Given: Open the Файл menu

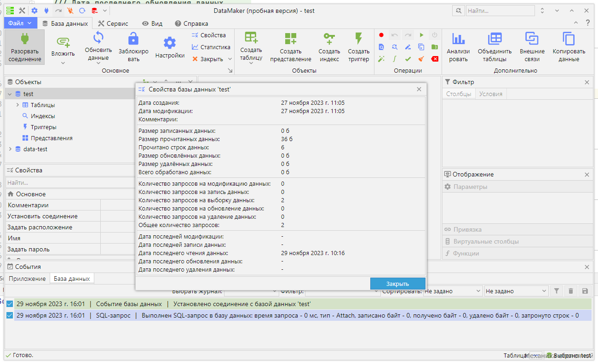Looking at the screenshot, I should tap(20, 23).
